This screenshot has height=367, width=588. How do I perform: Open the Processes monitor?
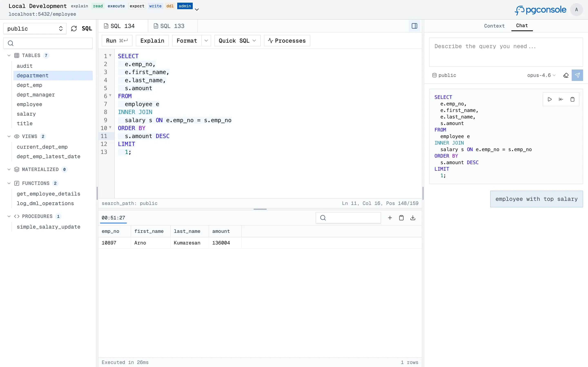287,41
